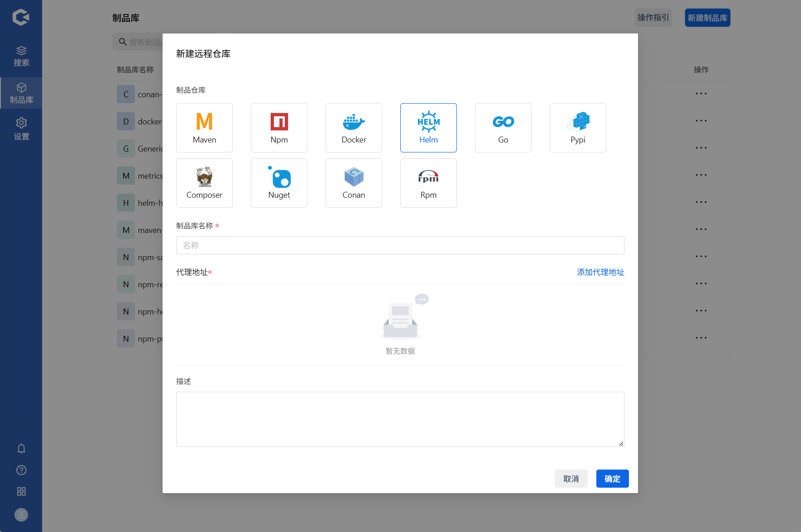Open the apps grid icon

(21, 491)
